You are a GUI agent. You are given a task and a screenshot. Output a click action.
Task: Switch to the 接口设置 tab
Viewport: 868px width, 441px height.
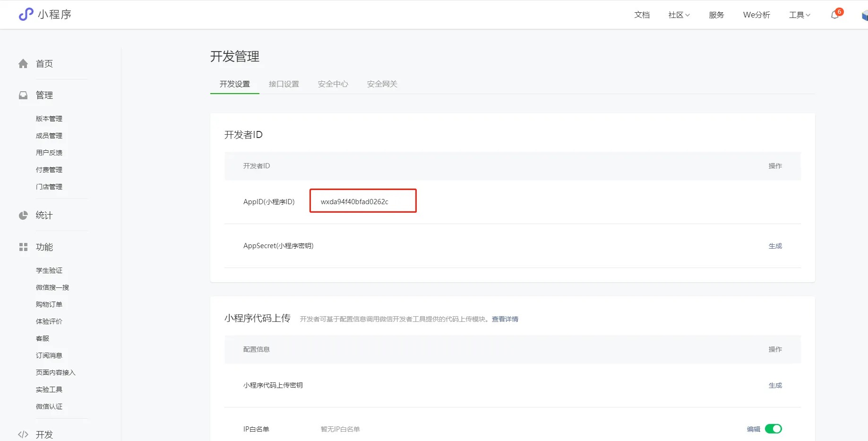[x=284, y=84]
